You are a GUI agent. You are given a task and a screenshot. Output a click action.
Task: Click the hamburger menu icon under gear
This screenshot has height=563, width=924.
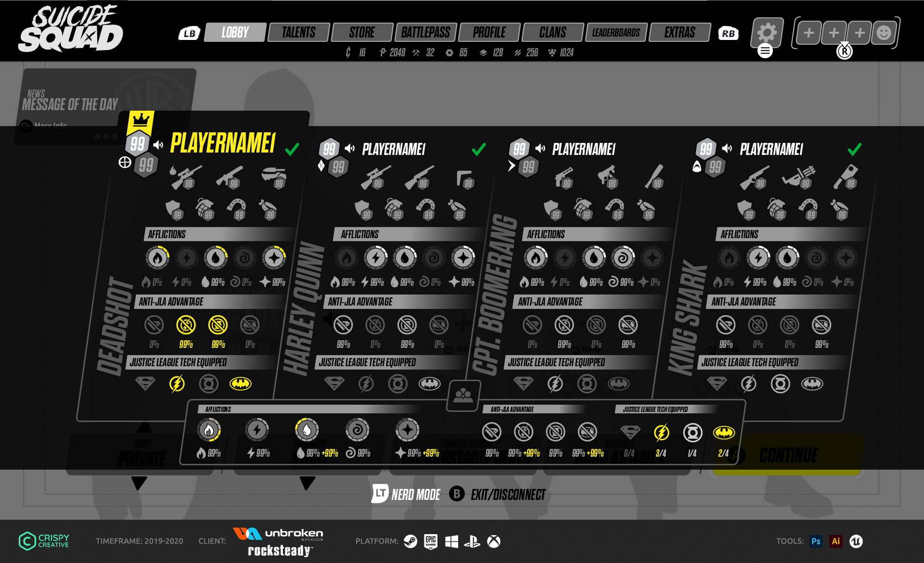point(765,50)
